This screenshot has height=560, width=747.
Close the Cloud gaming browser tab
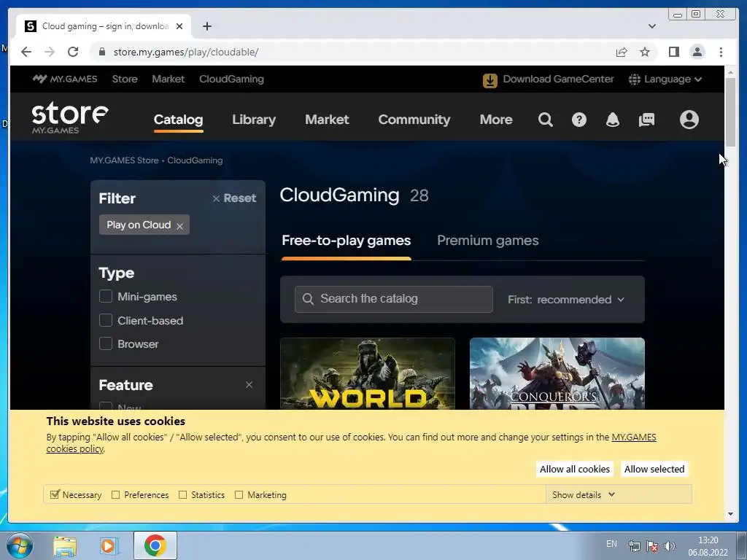point(179,26)
